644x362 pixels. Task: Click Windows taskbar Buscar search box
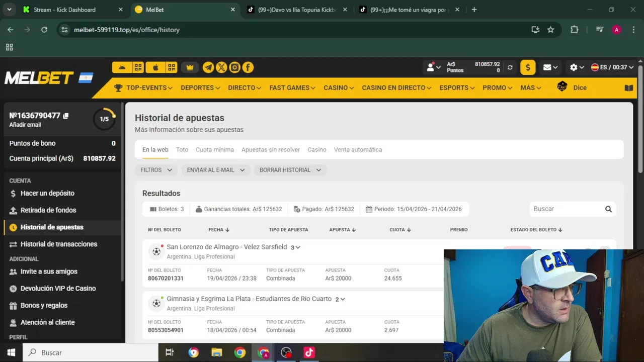[91, 352]
